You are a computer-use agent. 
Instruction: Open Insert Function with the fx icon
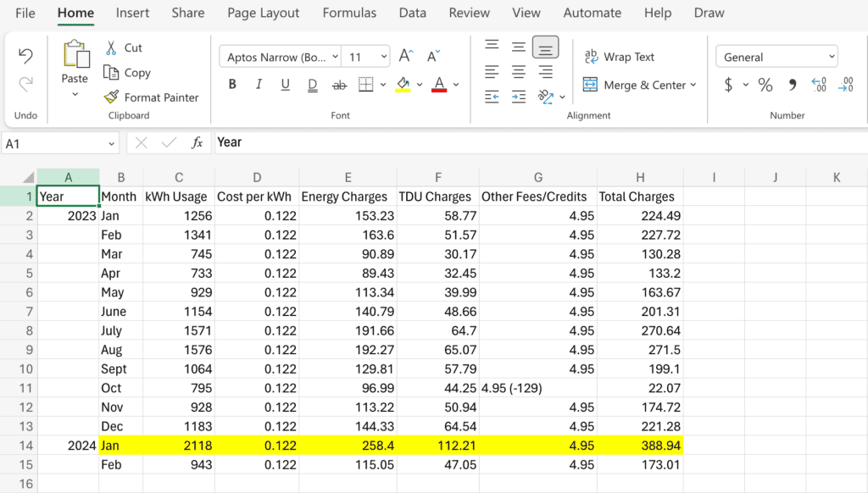(x=198, y=142)
